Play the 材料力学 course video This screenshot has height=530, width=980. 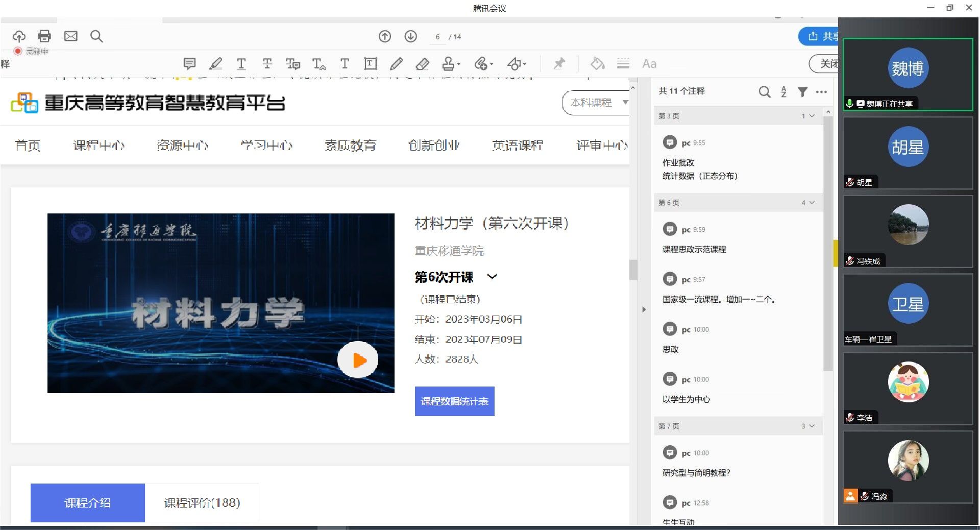(x=358, y=360)
